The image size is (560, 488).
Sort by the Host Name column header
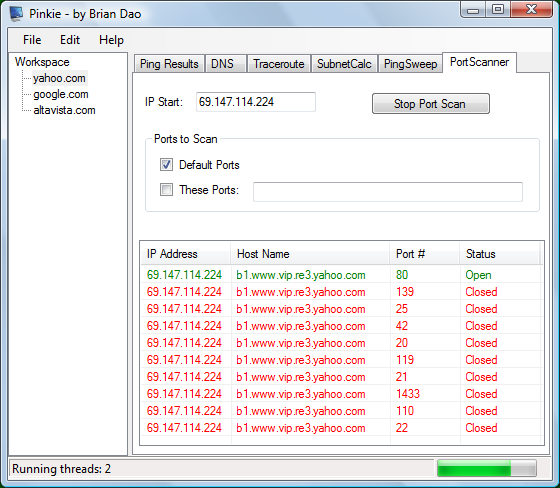(x=310, y=254)
